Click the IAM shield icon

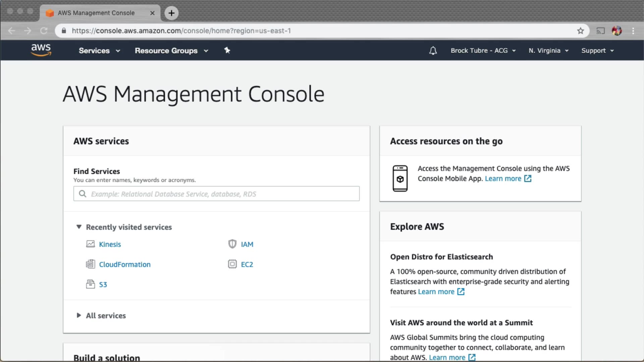(x=232, y=244)
